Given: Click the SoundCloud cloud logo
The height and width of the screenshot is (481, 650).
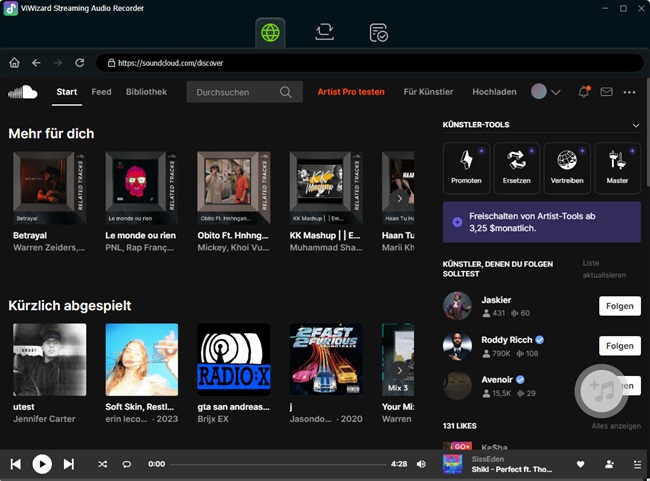Looking at the screenshot, I should [x=23, y=92].
